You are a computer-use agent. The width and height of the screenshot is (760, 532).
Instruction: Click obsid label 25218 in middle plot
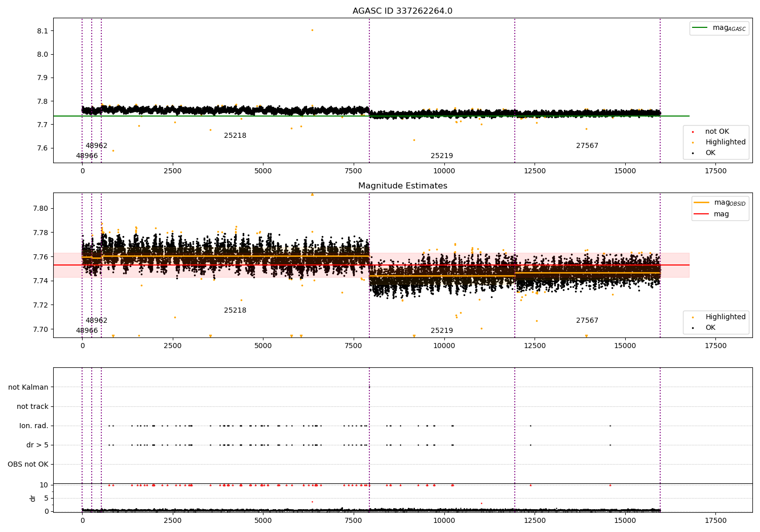click(235, 311)
